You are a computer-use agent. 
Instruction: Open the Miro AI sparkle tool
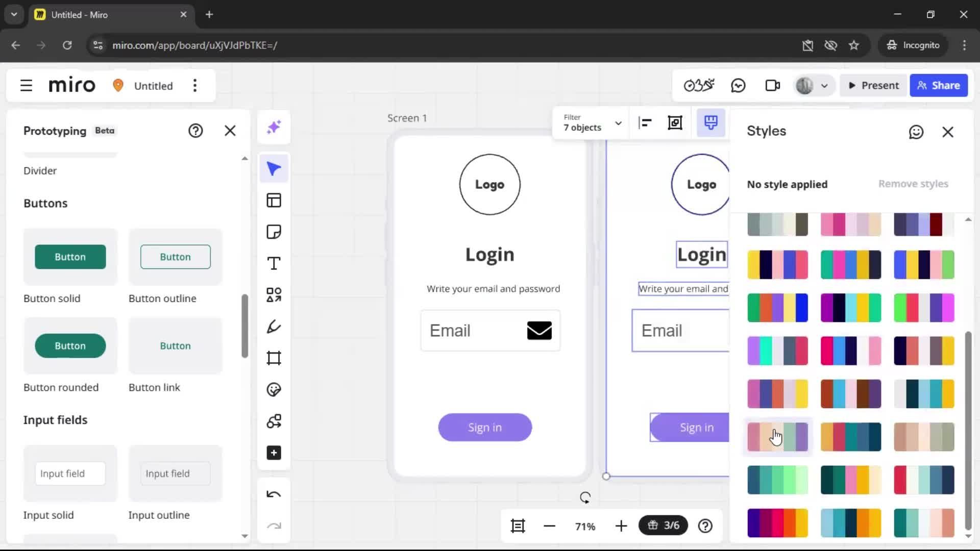[274, 127]
